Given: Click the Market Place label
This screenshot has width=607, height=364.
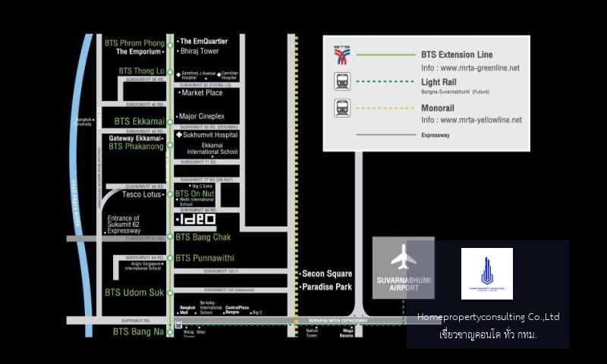Looking at the screenshot, I should click(x=202, y=93).
